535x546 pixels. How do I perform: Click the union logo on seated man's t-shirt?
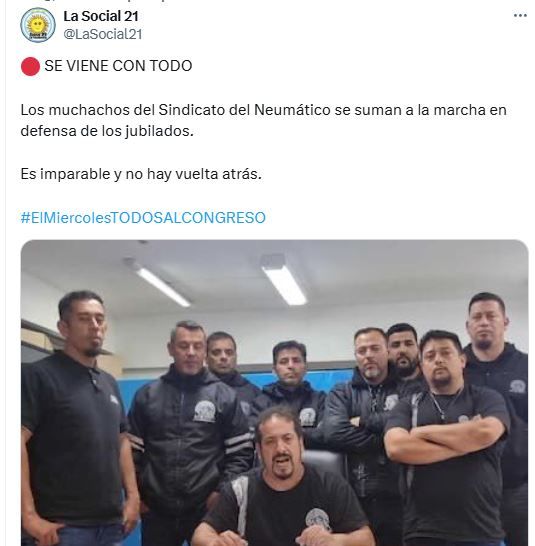(317, 520)
